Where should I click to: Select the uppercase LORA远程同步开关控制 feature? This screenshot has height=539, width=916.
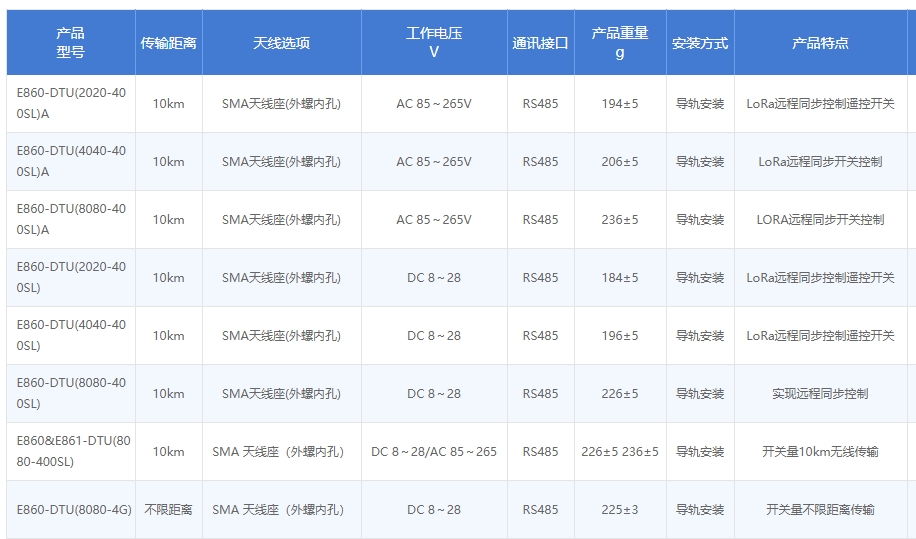(820, 220)
